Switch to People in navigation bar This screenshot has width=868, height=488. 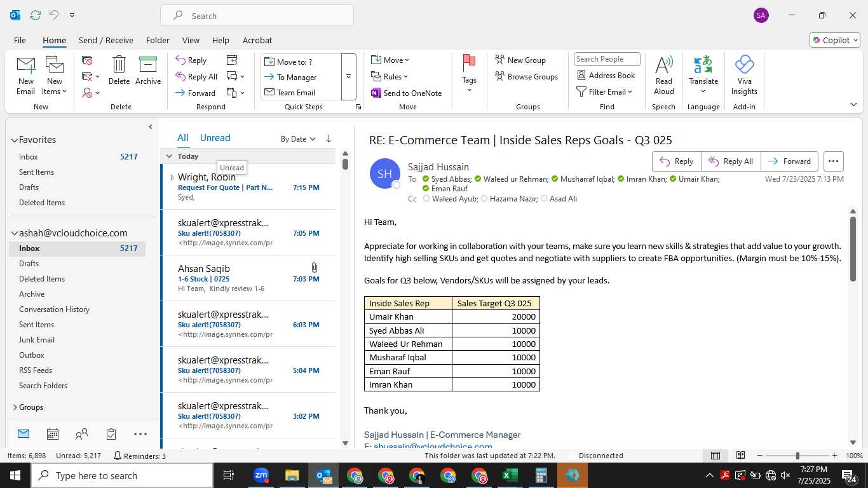pyautogui.click(x=81, y=434)
